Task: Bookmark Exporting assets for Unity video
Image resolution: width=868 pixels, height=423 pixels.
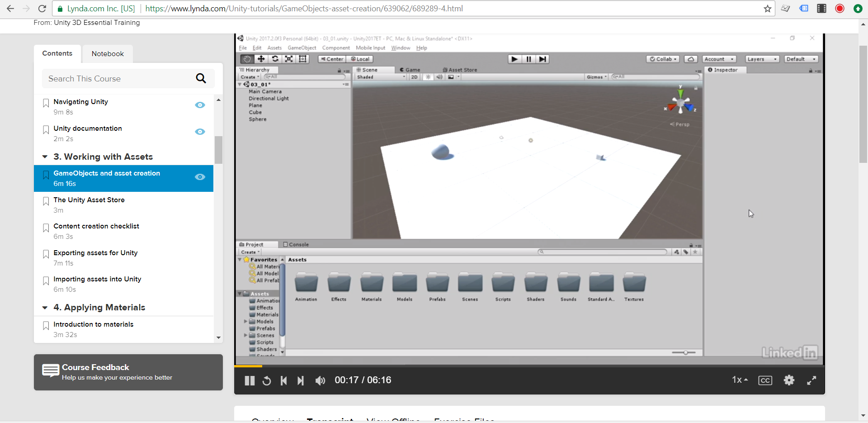Action: [x=46, y=254]
